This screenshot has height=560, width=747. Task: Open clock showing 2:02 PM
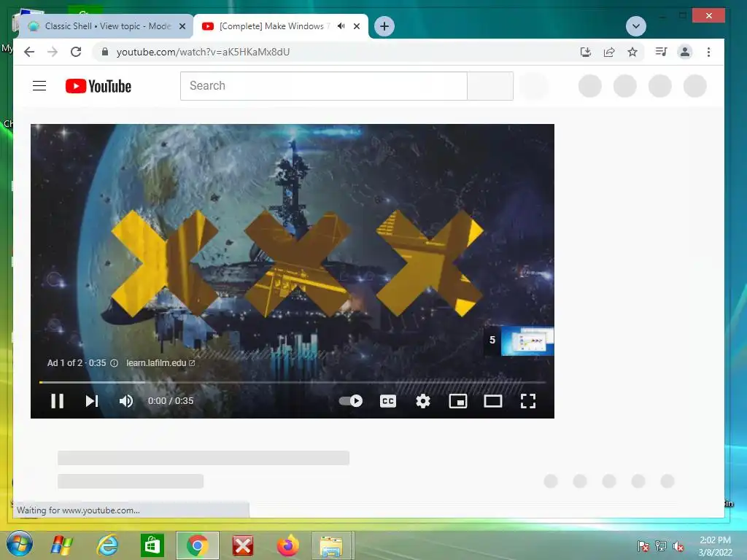pyautogui.click(x=715, y=546)
